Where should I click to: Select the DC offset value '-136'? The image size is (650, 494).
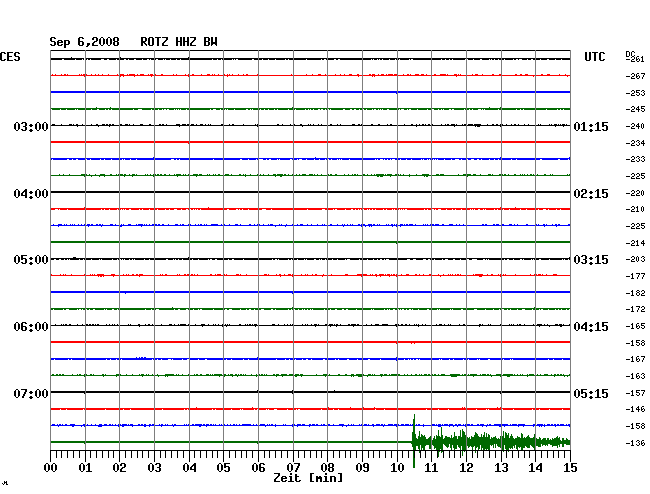635,443
